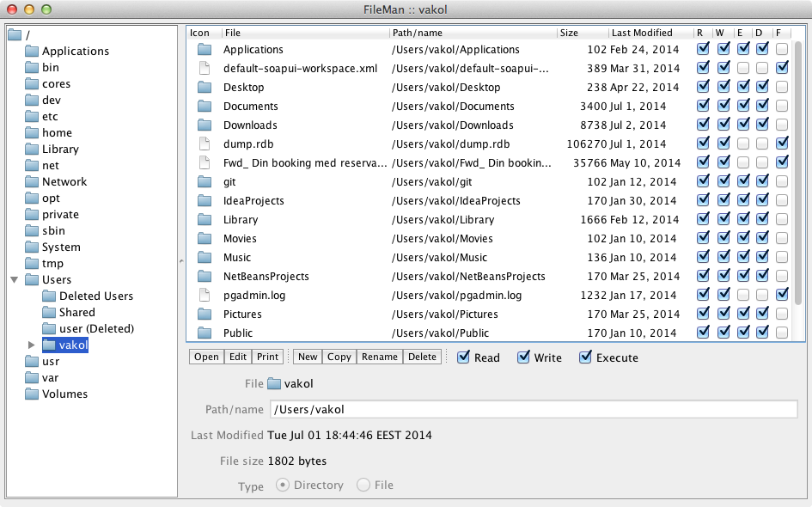Toggle F checkbox for dump.rdb row
The height and width of the screenshot is (507, 812).
click(x=782, y=143)
